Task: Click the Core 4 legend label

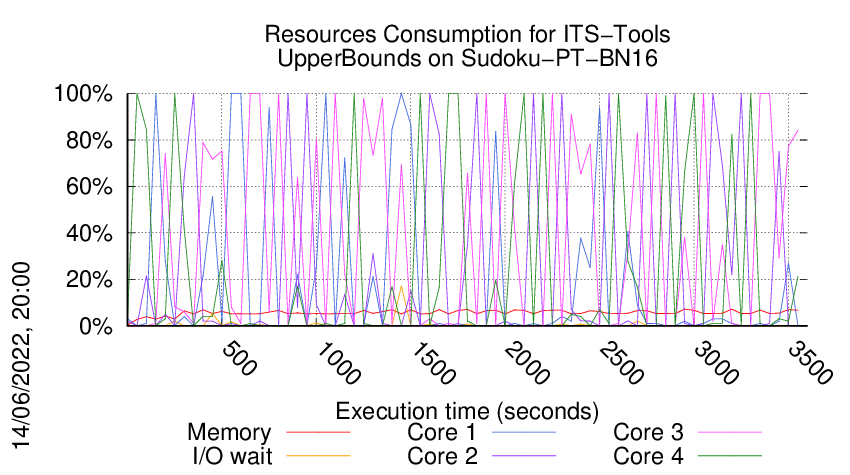Action: pyautogui.click(x=648, y=456)
